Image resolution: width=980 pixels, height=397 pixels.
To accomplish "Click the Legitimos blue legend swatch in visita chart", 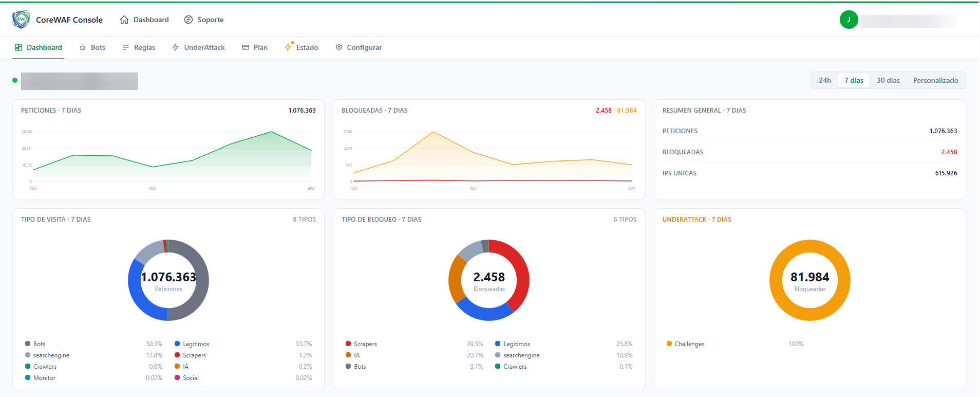I will tap(177, 344).
